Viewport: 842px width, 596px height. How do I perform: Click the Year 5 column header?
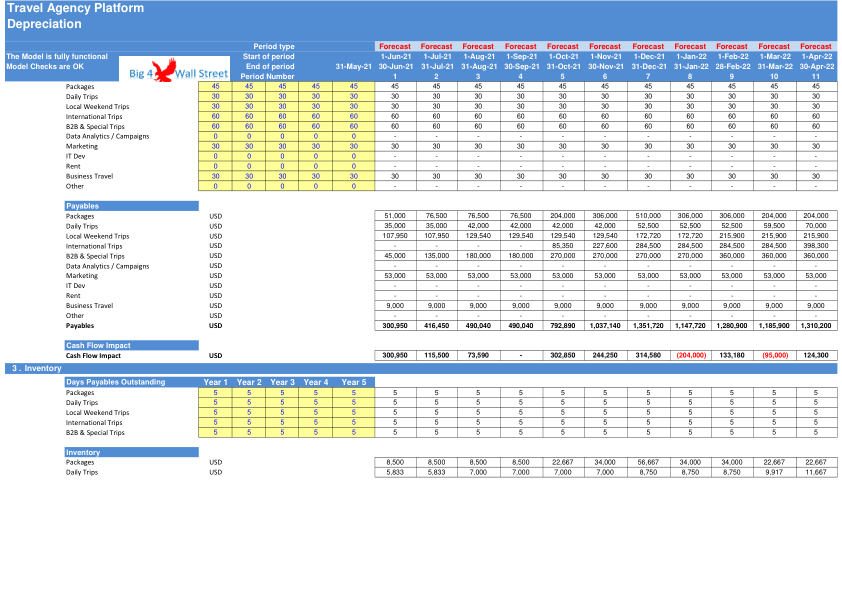(x=354, y=382)
